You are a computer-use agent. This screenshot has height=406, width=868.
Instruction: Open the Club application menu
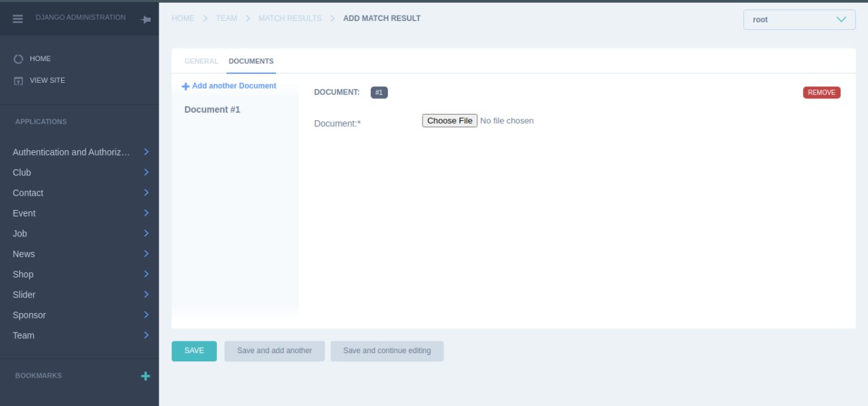click(x=22, y=172)
